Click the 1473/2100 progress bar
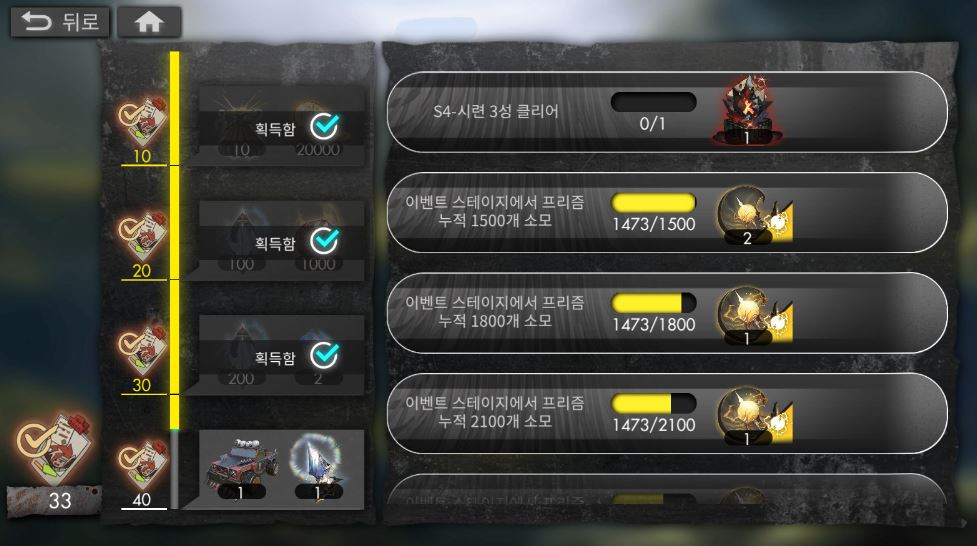Image resolution: width=977 pixels, height=546 pixels. (x=654, y=403)
